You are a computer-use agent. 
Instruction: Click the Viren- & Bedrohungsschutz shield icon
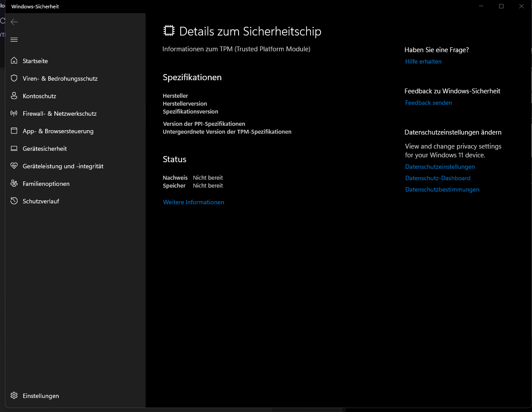14,78
